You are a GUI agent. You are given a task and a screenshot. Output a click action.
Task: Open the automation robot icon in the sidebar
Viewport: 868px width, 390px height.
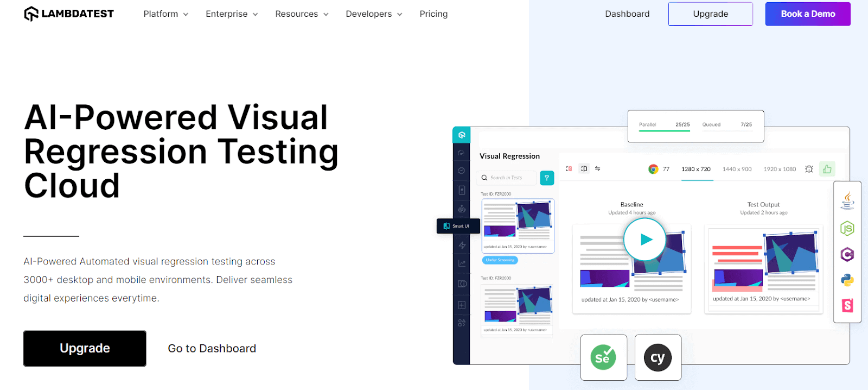pos(462,209)
